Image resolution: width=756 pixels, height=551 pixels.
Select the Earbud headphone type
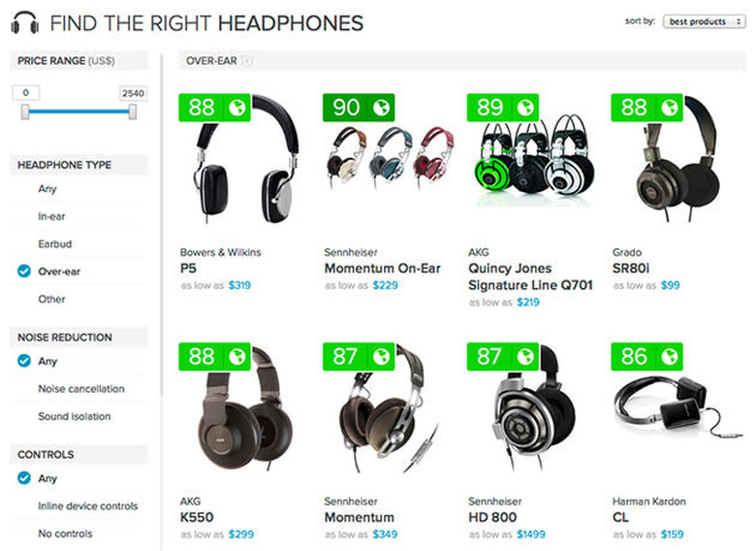(x=55, y=243)
